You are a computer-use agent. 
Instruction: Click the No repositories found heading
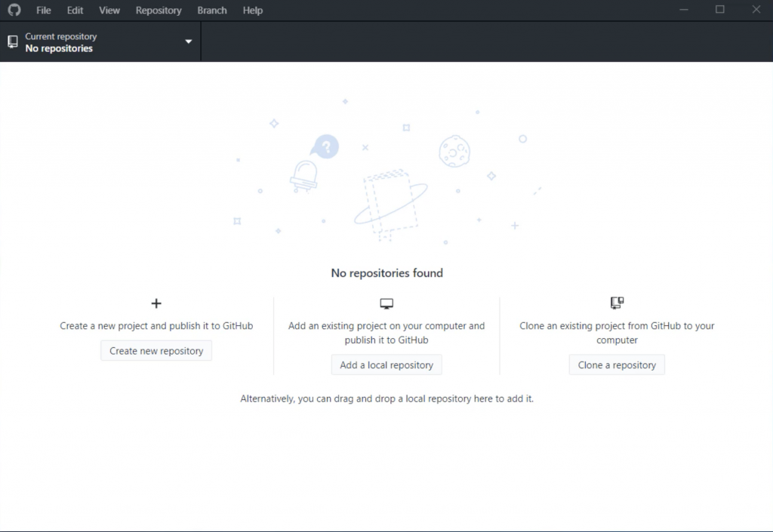(387, 273)
